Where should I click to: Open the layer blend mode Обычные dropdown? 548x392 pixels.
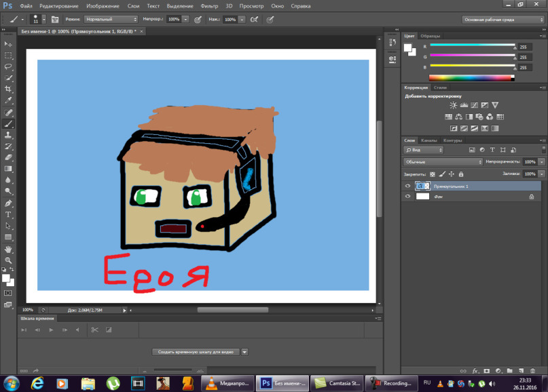coord(441,162)
